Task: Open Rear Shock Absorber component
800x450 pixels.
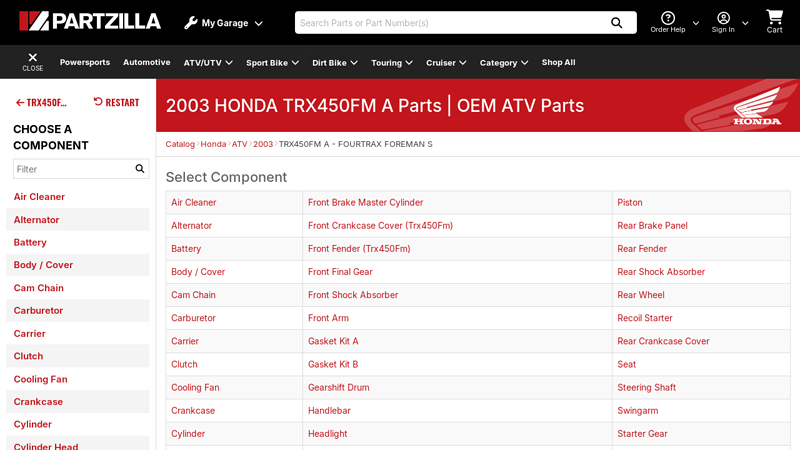Action: click(x=661, y=272)
